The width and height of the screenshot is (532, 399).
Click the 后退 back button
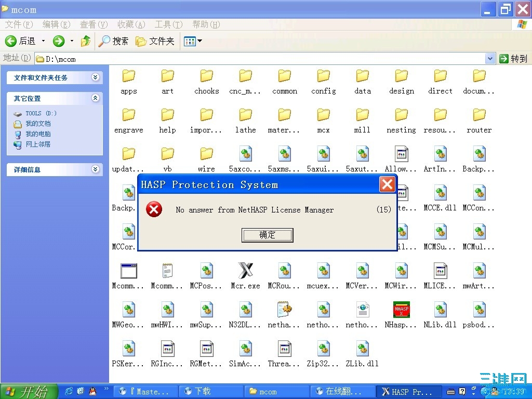pyautogui.click(x=20, y=41)
